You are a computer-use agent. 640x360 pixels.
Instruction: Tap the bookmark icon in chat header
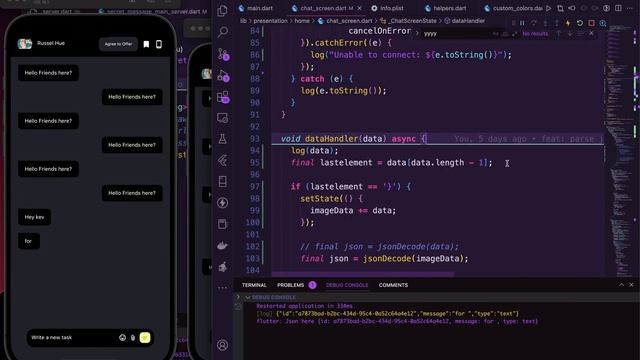pyautogui.click(x=146, y=44)
